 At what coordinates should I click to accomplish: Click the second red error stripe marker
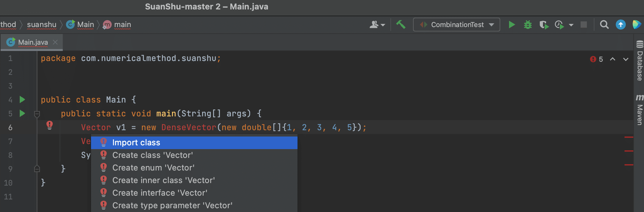click(629, 151)
